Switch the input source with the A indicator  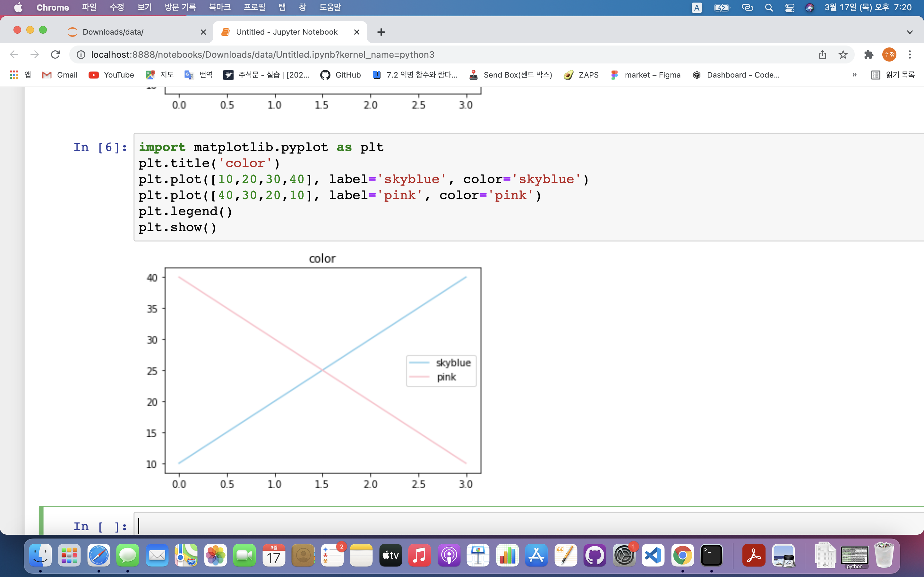click(697, 8)
